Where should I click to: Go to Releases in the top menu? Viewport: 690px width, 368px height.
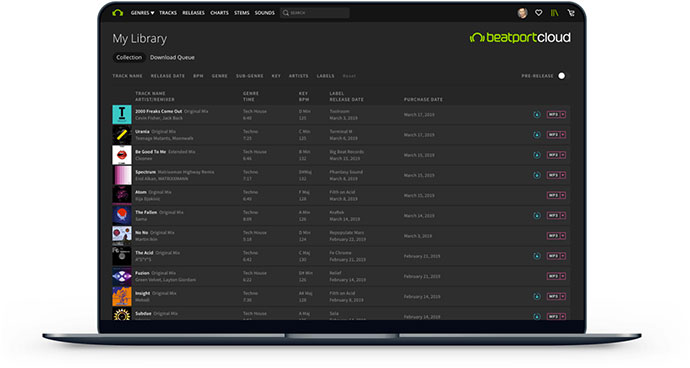[193, 13]
